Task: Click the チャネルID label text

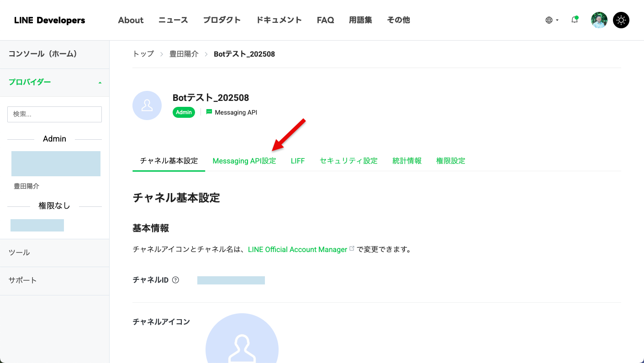Action: [x=151, y=280]
